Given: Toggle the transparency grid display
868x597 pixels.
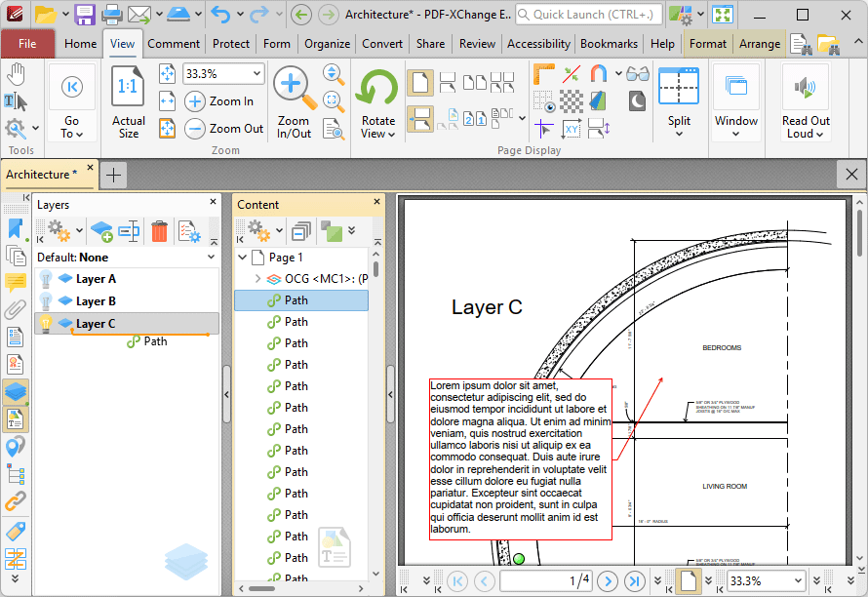Looking at the screenshot, I should coord(572,101).
